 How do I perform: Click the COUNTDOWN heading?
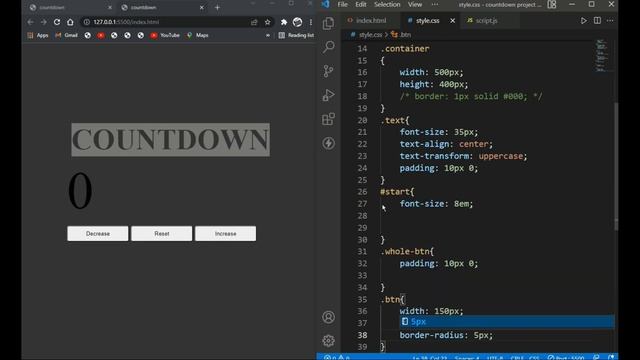[171, 140]
